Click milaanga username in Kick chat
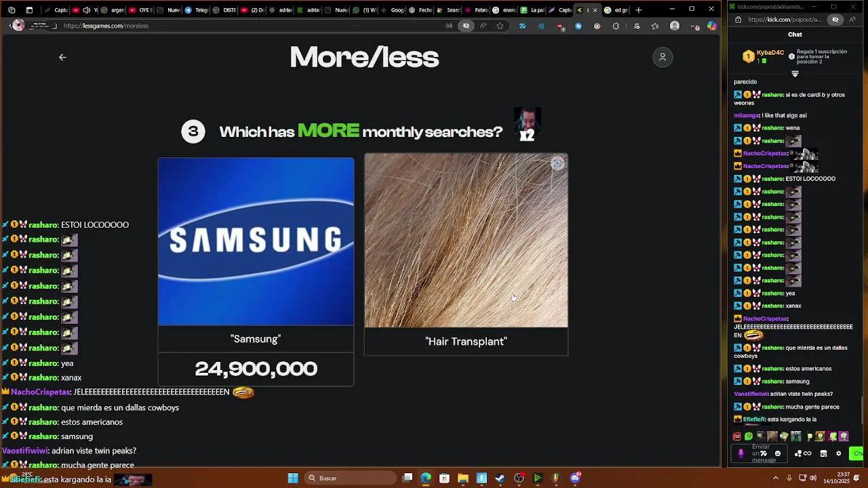The image size is (868, 488). point(747,115)
